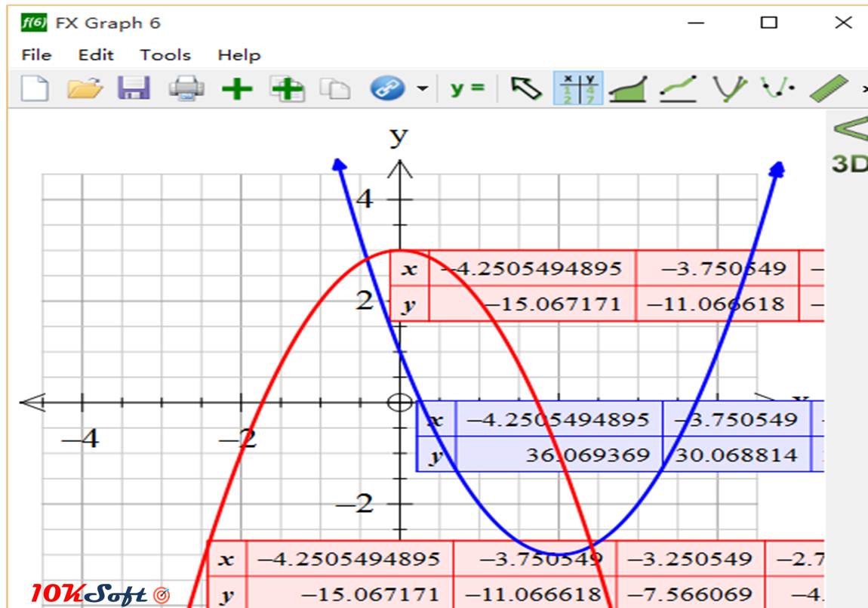Expand the link icon dropdown arrow
The width and height of the screenshot is (868, 608).
point(423,88)
